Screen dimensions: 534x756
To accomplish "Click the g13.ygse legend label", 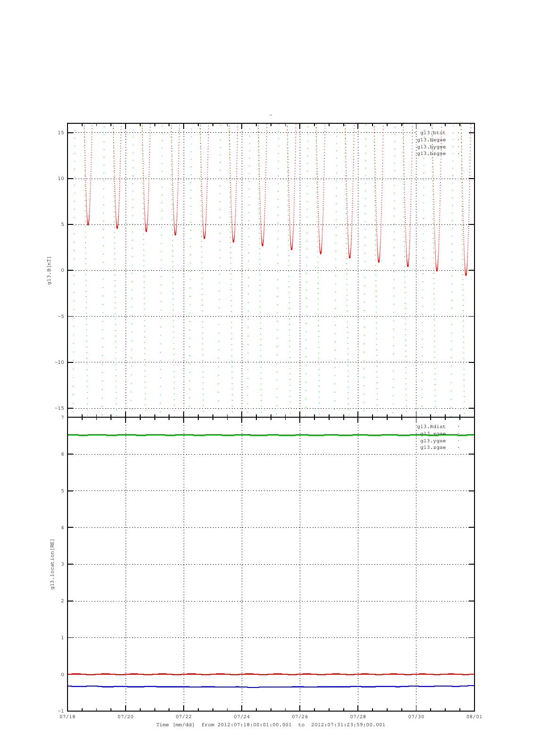I will pyautogui.click(x=432, y=440).
